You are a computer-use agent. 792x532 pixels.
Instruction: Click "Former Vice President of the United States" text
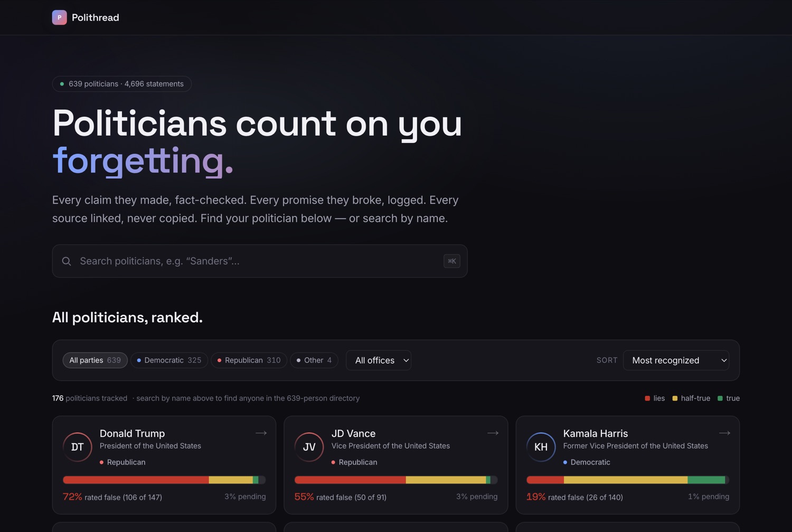coord(636,446)
